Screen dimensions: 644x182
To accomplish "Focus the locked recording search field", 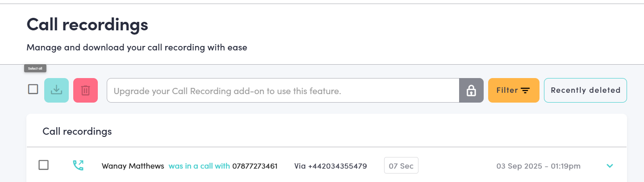I will pyautogui.click(x=283, y=91).
